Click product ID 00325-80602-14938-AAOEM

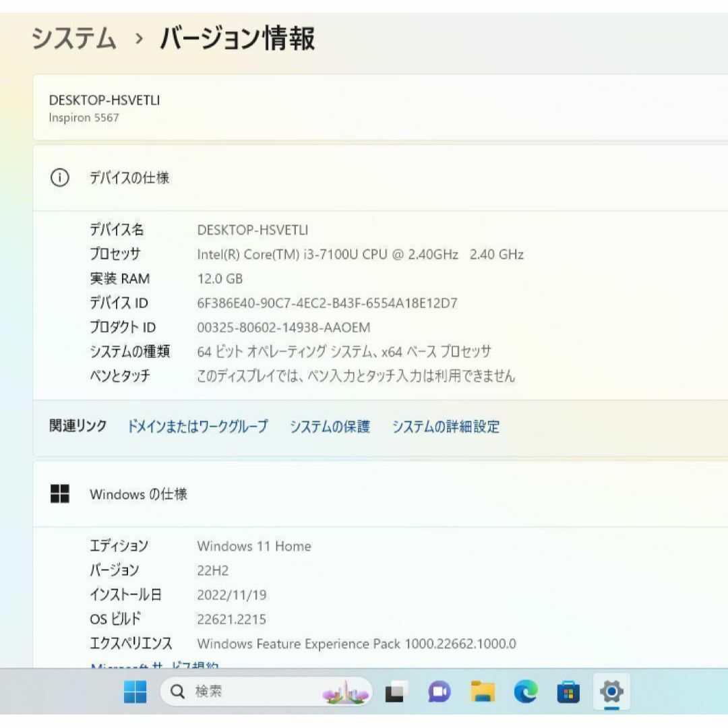coord(284,328)
